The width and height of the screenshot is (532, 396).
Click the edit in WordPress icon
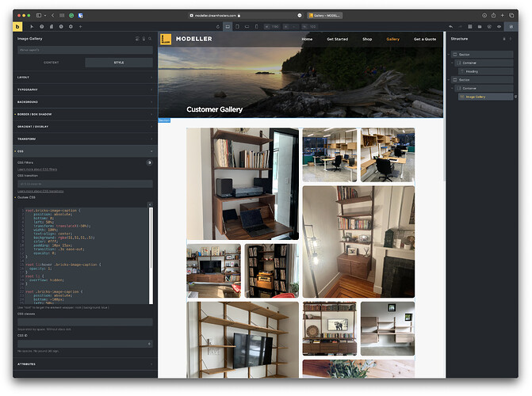pos(489,26)
